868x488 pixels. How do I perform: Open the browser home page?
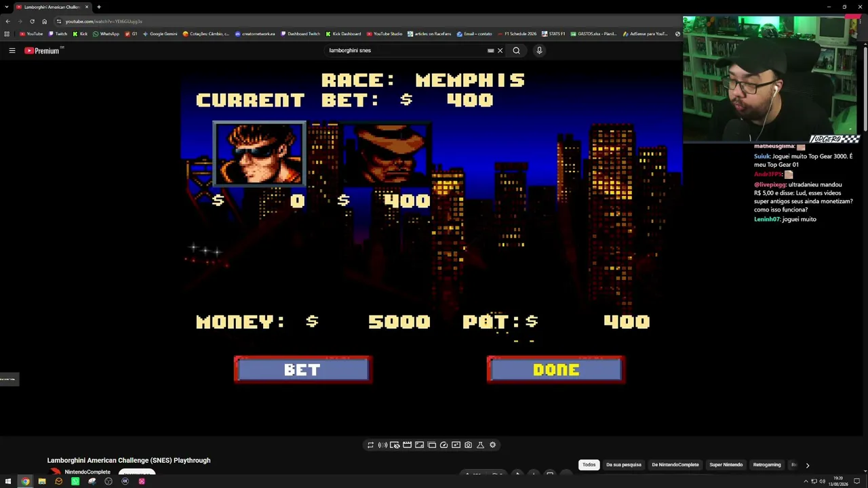[44, 21]
